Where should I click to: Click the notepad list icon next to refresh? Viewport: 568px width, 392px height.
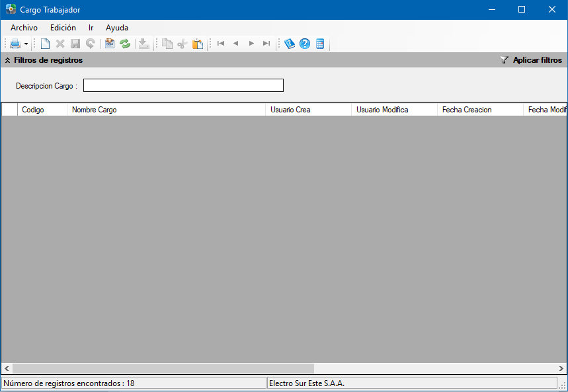tap(109, 44)
